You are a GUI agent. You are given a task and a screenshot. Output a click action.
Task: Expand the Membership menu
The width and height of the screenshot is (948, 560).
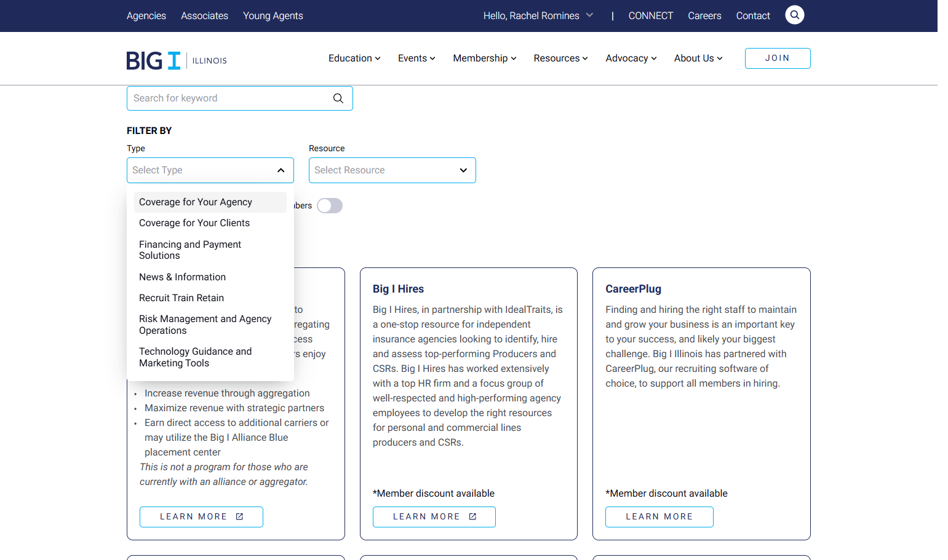tap(485, 58)
